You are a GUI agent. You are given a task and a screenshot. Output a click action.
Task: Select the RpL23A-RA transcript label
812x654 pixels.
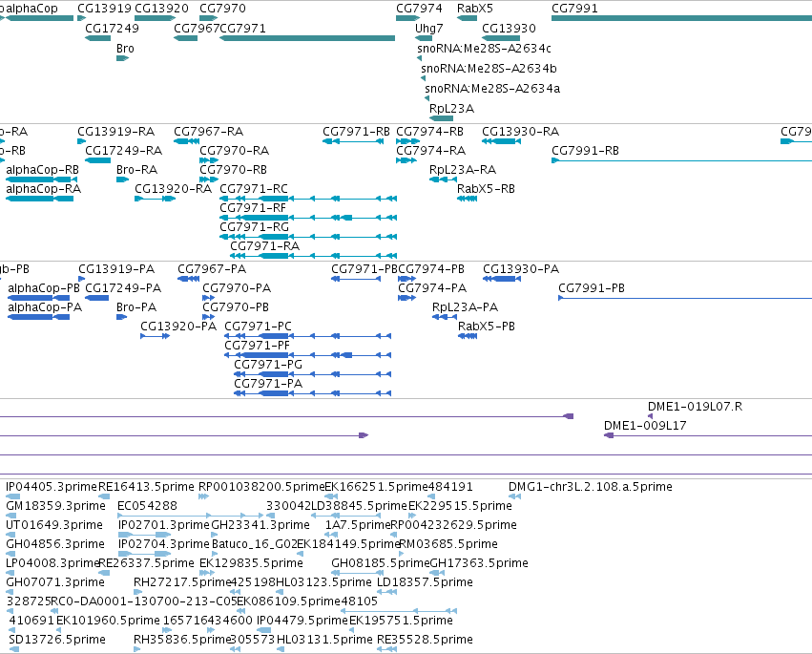click(463, 169)
